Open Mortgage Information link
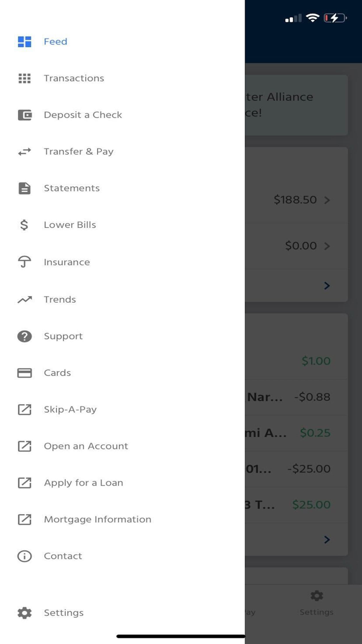This screenshot has width=362, height=644. pos(97,520)
